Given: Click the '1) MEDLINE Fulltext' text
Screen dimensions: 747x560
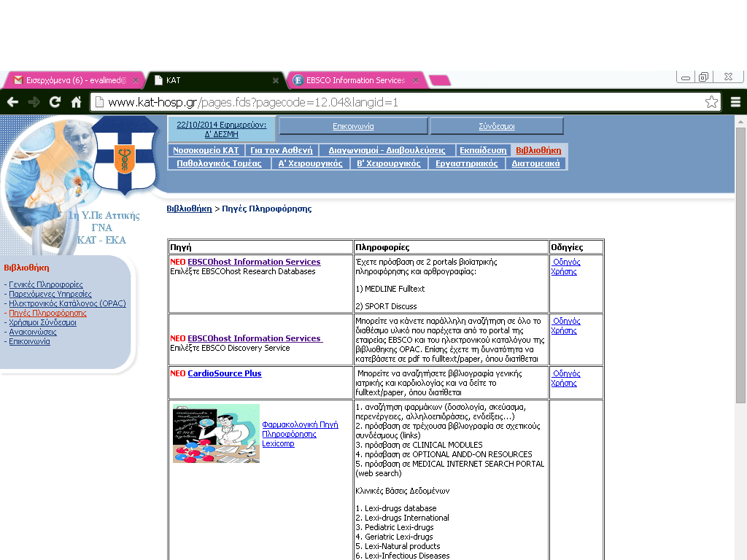Looking at the screenshot, I should [390, 289].
